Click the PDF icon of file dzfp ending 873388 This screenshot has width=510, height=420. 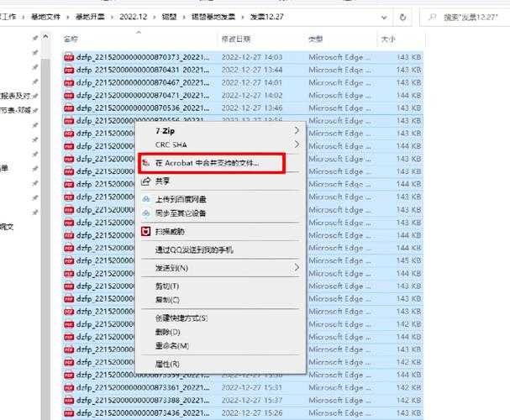click(x=69, y=401)
